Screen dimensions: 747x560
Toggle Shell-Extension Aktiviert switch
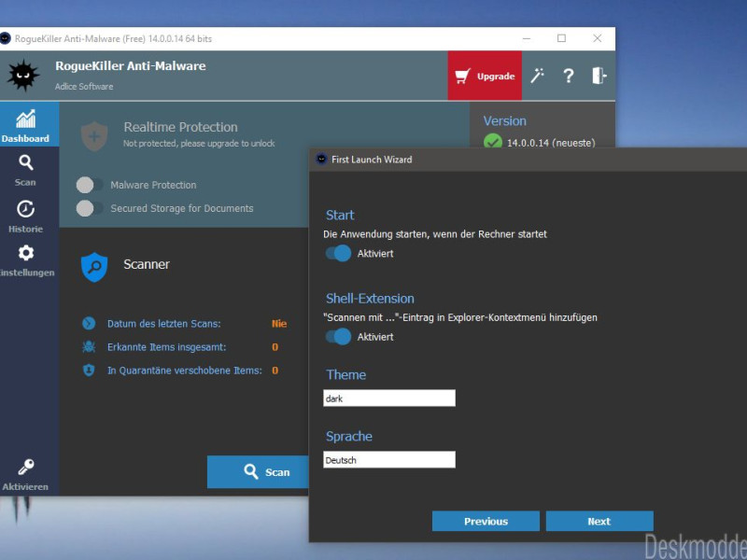point(338,337)
